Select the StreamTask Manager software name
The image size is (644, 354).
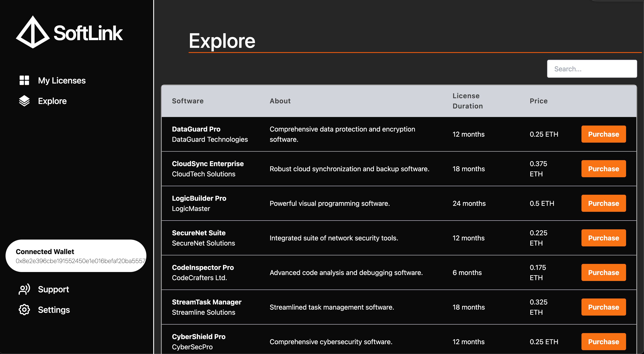[207, 302]
